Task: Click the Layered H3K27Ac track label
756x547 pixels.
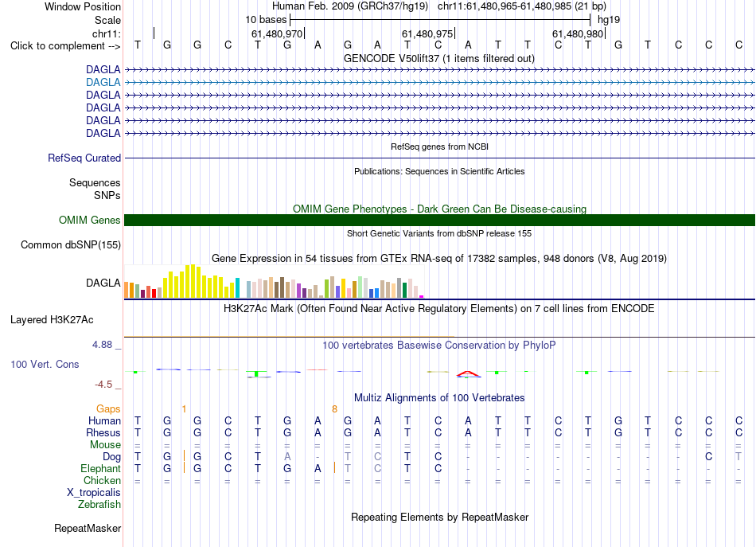Action: point(52,320)
